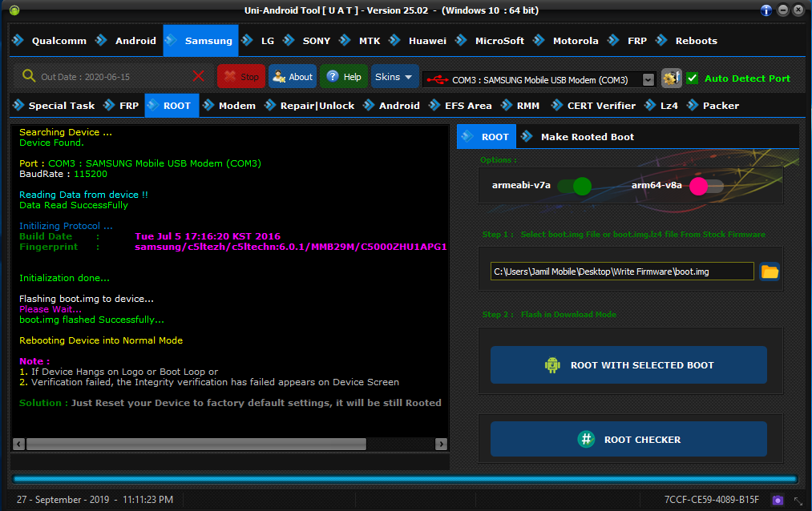Uncheck the Auto Detect Port checkbox
This screenshot has height=511, width=812.
pos(693,78)
